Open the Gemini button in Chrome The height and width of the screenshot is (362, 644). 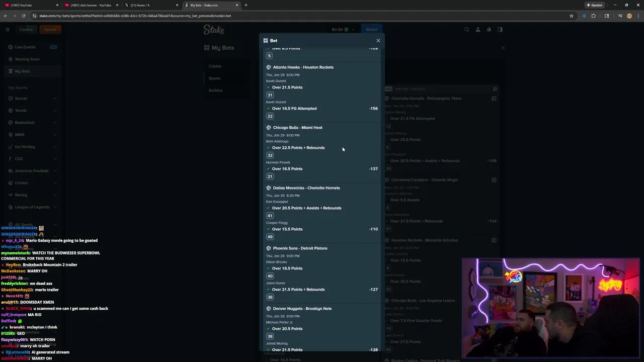click(595, 5)
